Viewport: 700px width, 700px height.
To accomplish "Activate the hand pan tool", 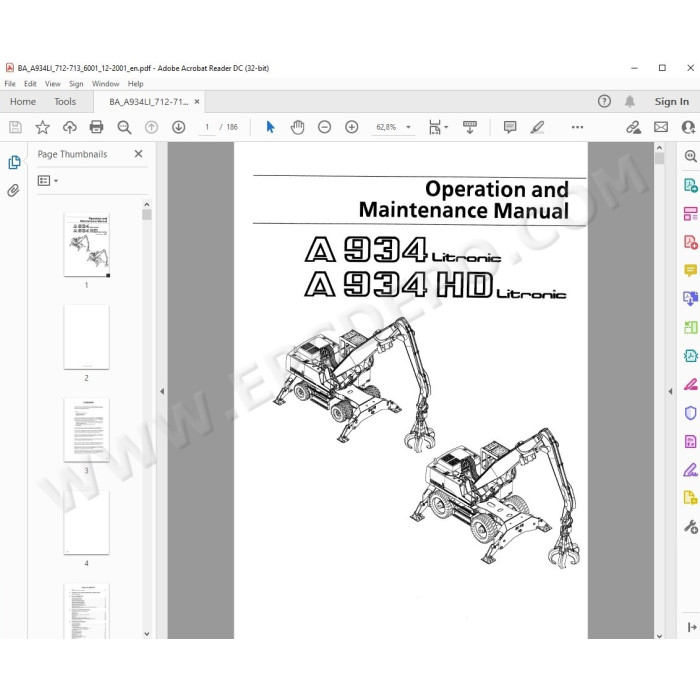I will 297,127.
